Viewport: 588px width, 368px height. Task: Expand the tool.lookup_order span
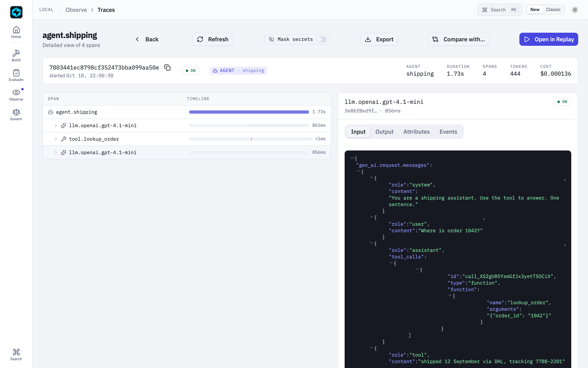pyautogui.click(x=56, y=139)
